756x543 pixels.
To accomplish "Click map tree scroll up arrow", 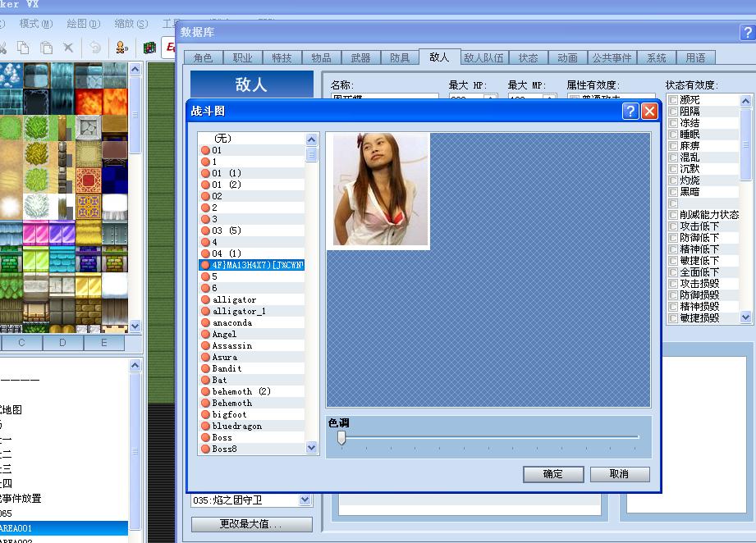I will click(135, 366).
